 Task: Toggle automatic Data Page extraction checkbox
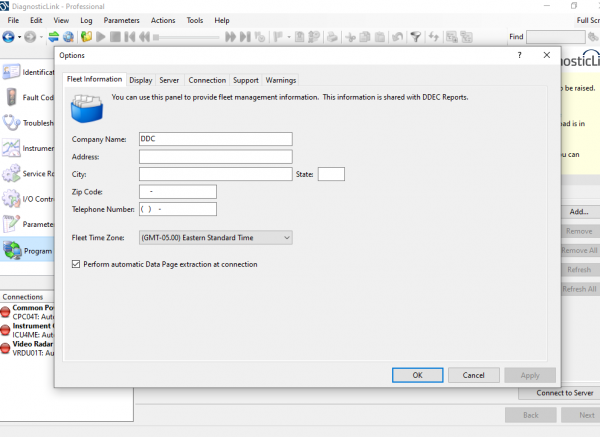[x=76, y=264]
